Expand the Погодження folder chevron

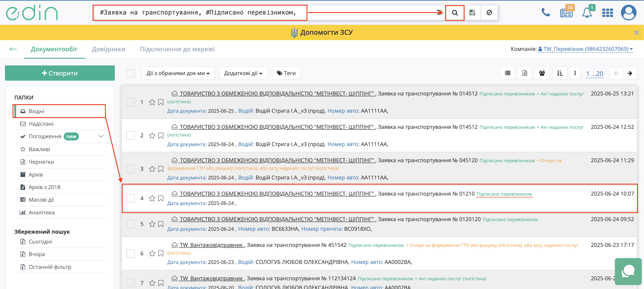coord(101,136)
